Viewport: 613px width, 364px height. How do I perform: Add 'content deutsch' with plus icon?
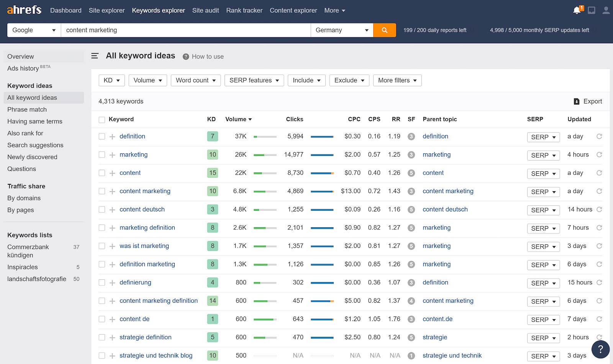[x=112, y=210]
